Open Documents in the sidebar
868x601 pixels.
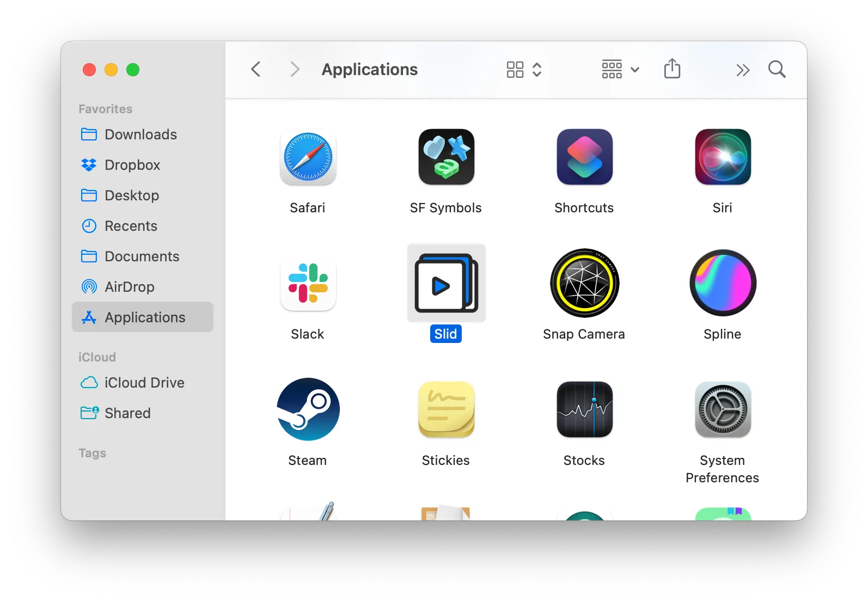(143, 256)
